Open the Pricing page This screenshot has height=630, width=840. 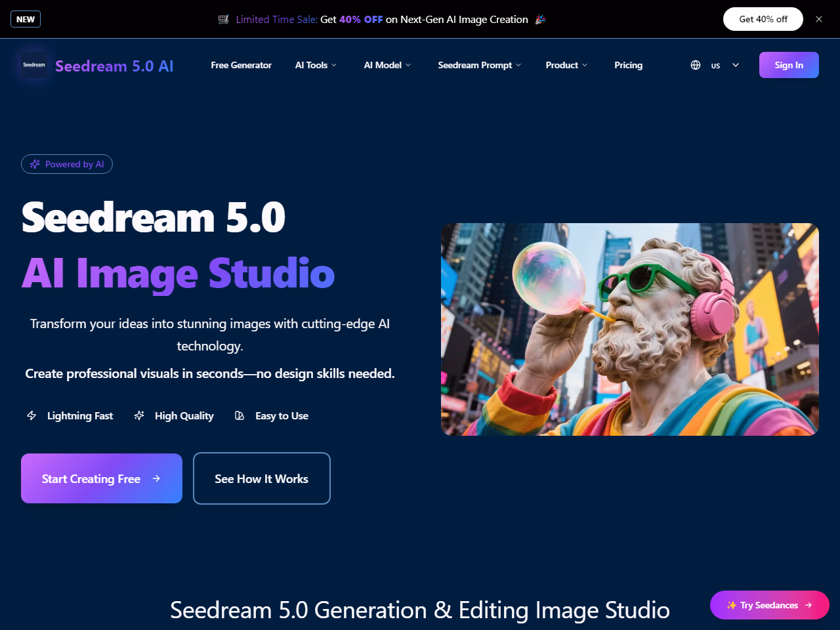pos(628,65)
